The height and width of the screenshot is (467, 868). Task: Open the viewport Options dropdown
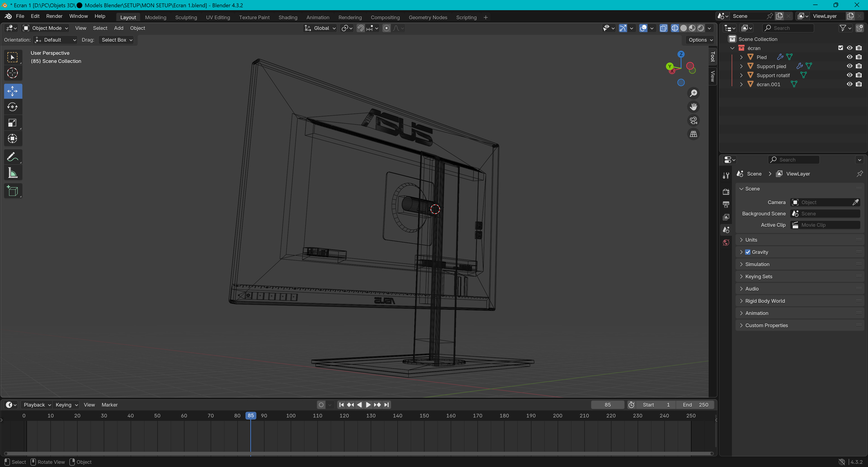tap(700, 40)
